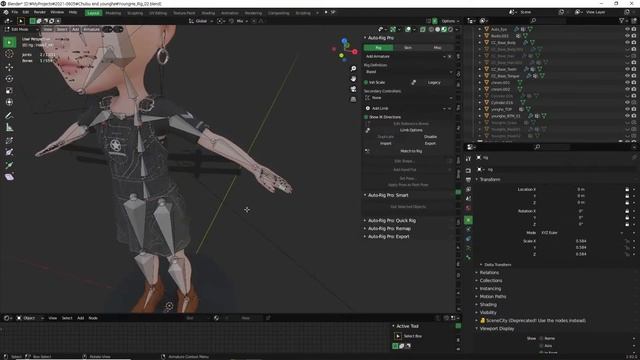Click the outliner filter funnel icon
Screen dimensions: 640x360
(622, 20)
